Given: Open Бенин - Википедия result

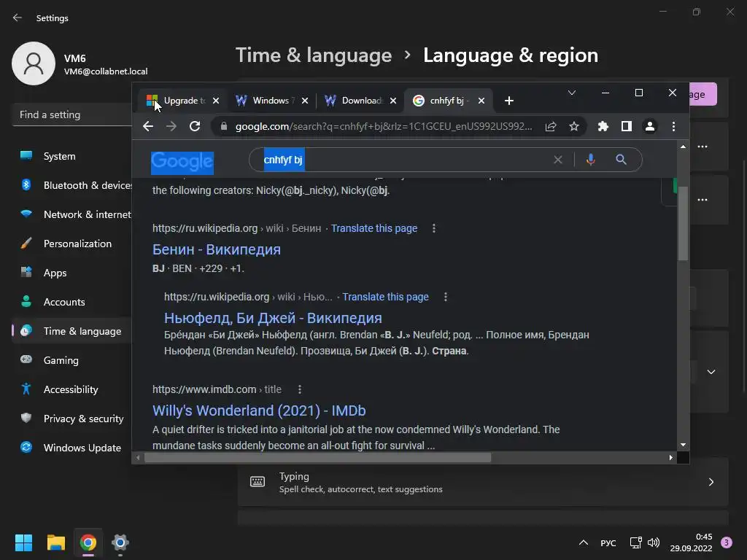Looking at the screenshot, I should (216, 249).
